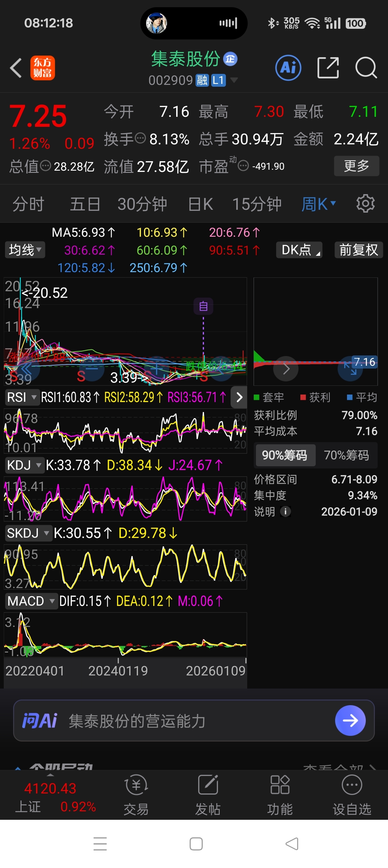Open the 东方财富 logo icon
Screen dimensions: 388x868
point(43,68)
